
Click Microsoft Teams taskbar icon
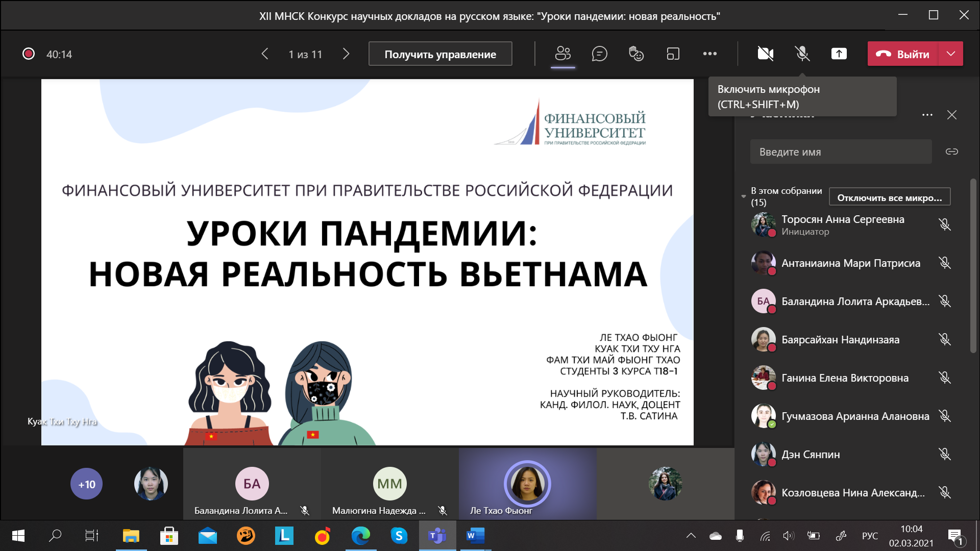pyautogui.click(x=437, y=536)
